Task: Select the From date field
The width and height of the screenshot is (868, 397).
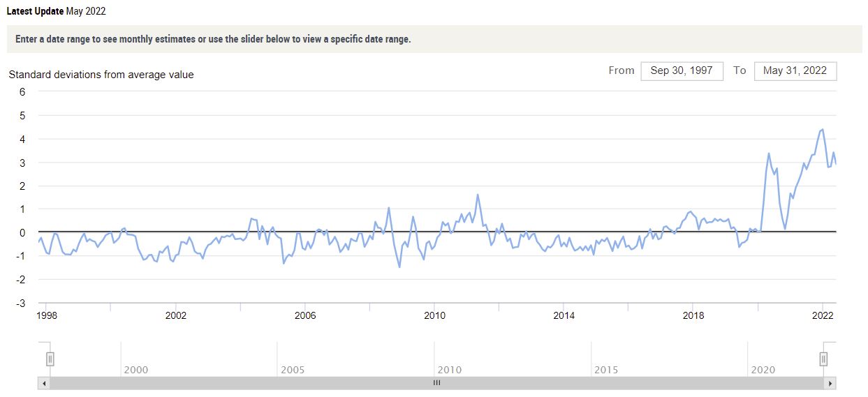Action: tap(682, 70)
